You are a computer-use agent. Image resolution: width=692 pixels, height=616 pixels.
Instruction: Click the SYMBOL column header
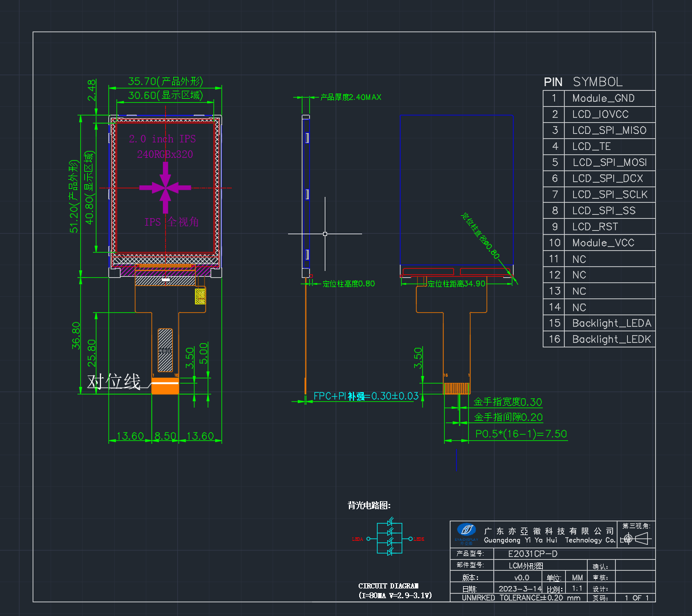pyautogui.click(x=597, y=82)
